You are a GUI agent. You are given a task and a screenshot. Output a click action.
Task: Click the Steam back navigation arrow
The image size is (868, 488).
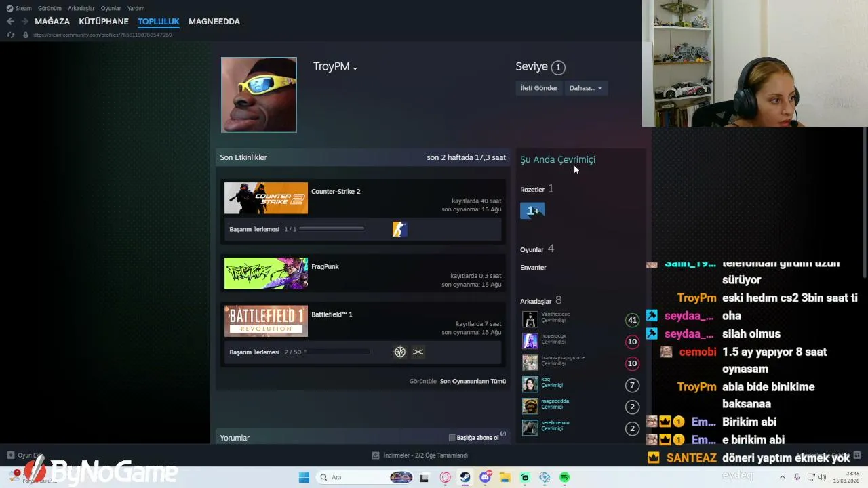click(x=10, y=22)
